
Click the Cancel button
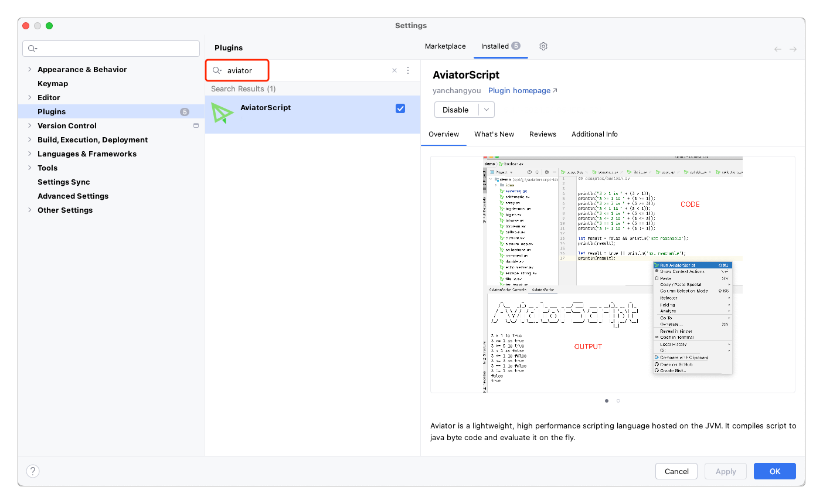click(676, 471)
